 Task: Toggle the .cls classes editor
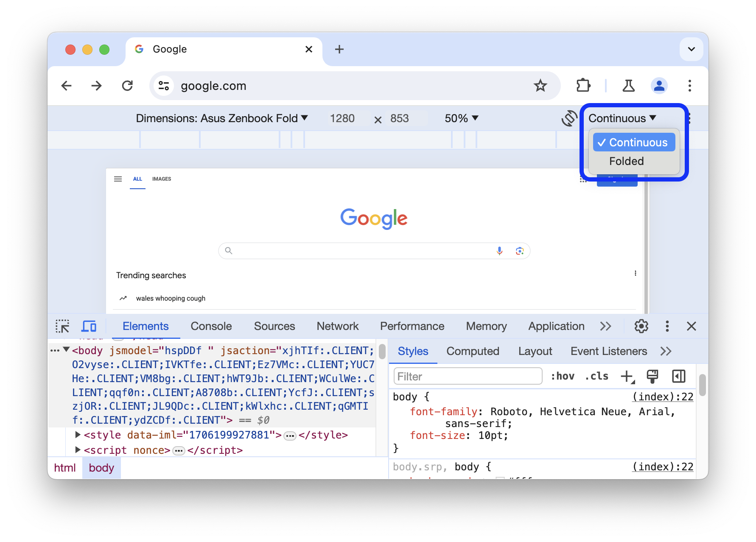click(x=596, y=376)
